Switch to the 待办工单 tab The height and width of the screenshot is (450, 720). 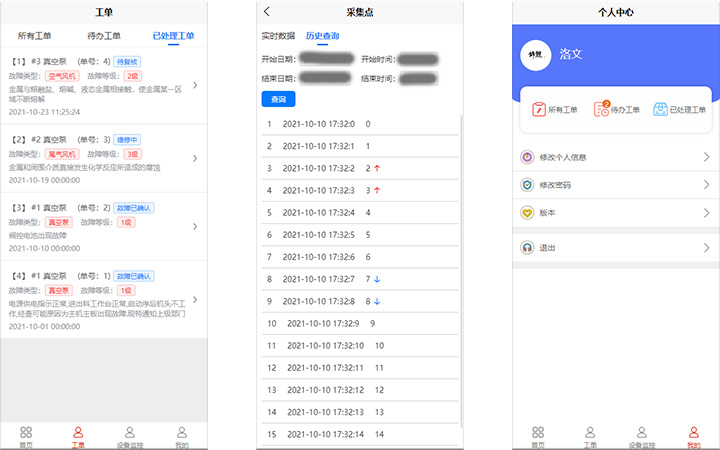pos(104,36)
